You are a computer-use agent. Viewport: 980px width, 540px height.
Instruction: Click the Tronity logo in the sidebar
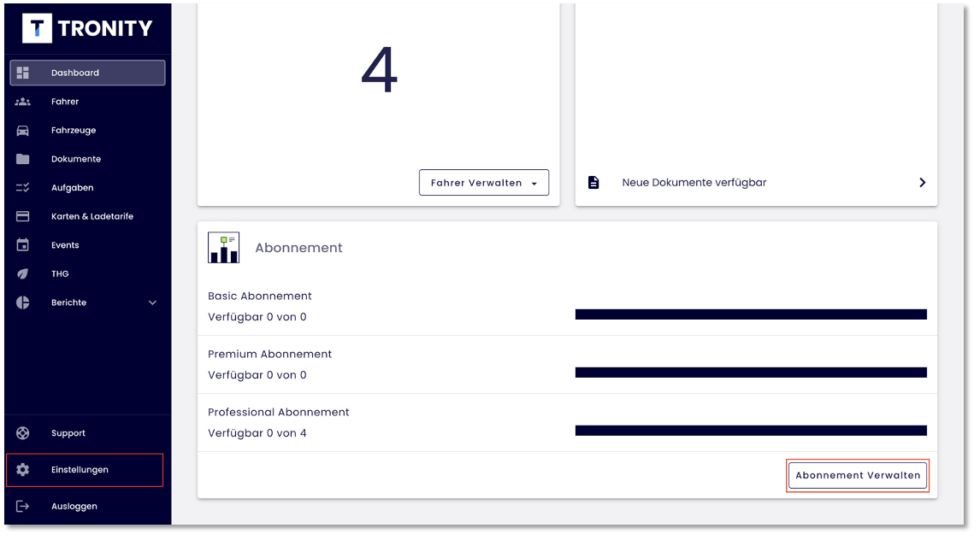tap(87, 29)
